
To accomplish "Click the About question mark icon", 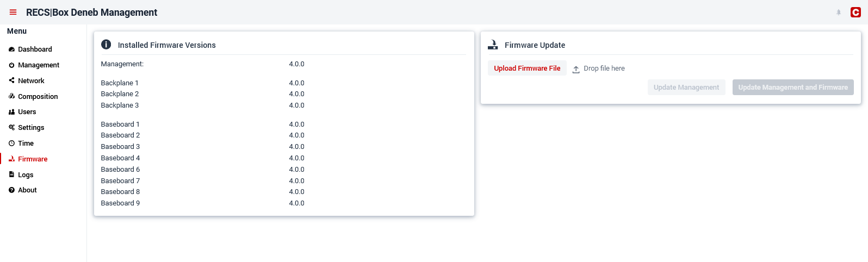I will (11, 190).
